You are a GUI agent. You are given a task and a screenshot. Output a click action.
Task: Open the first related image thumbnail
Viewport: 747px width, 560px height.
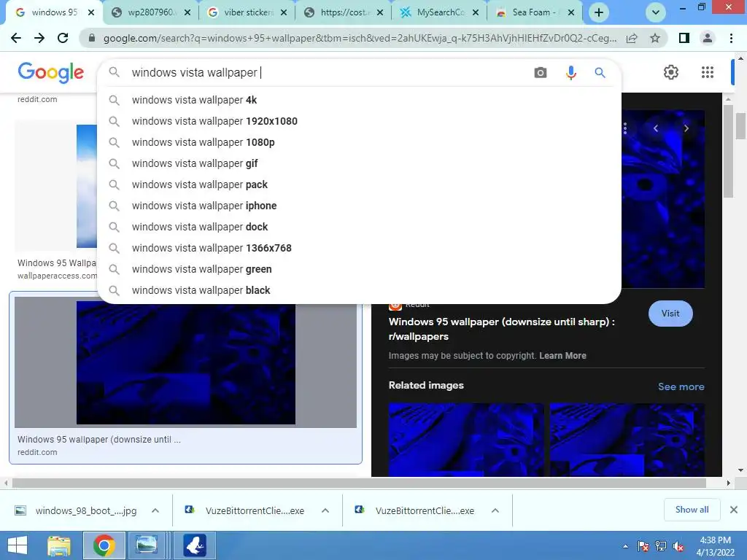tap(466, 440)
